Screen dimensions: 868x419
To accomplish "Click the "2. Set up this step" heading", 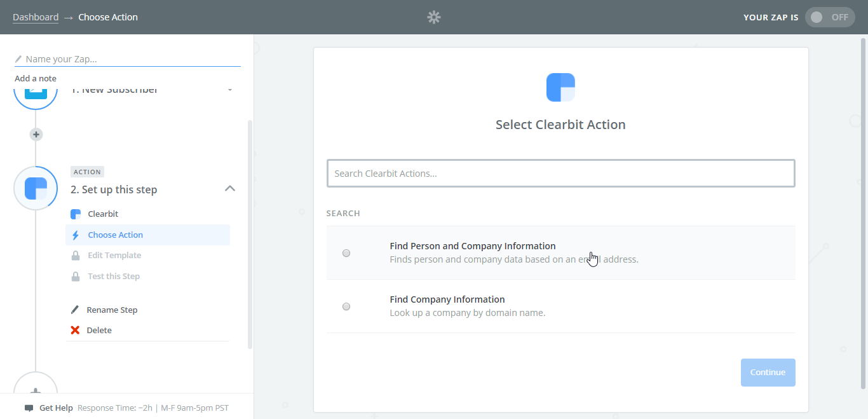I will tap(114, 189).
